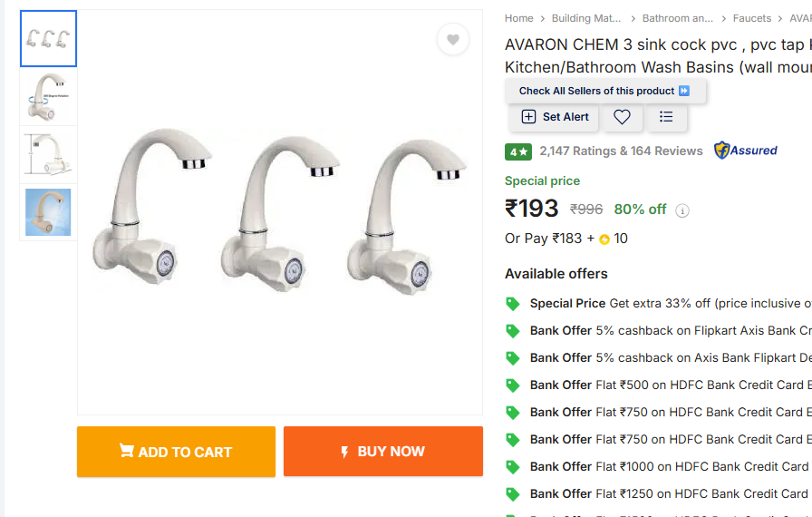Click Check All Sellers of this product

(x=604, y=91)
